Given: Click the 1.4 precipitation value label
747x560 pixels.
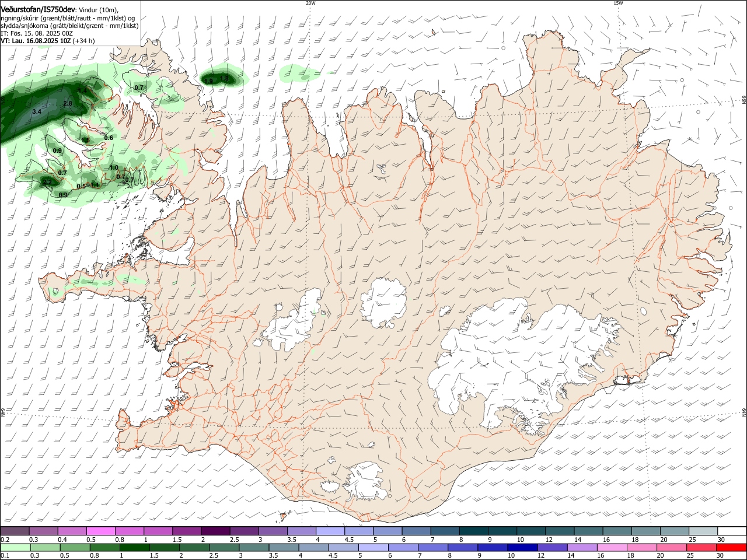Looking at the screenshot, I should click(82, 90).
